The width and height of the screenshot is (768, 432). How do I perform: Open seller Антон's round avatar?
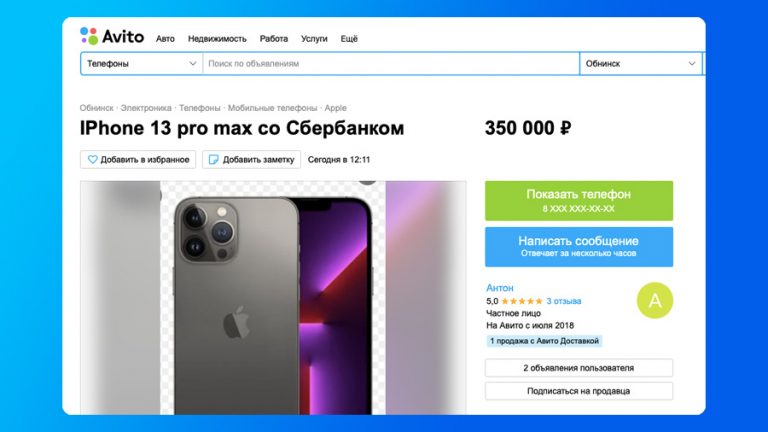(x=655, y=300)
